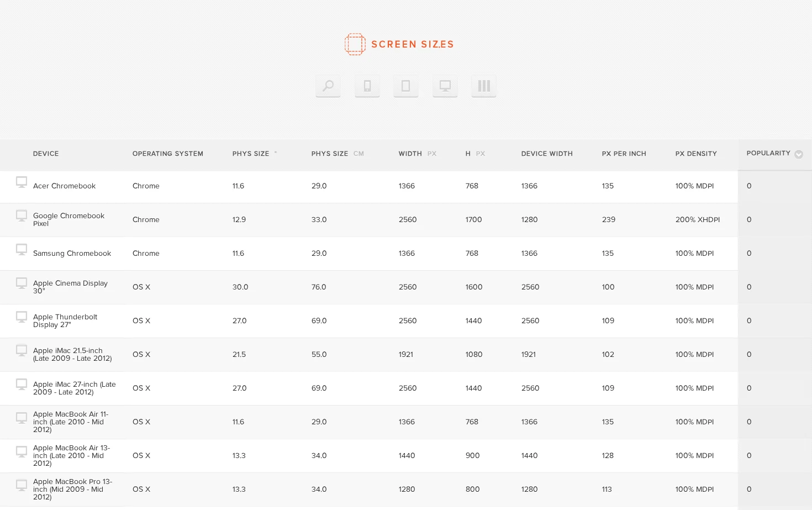Sort by Device Width column header
The height and width of the screenshot is (510, 812).
click(x=547, y=154)
